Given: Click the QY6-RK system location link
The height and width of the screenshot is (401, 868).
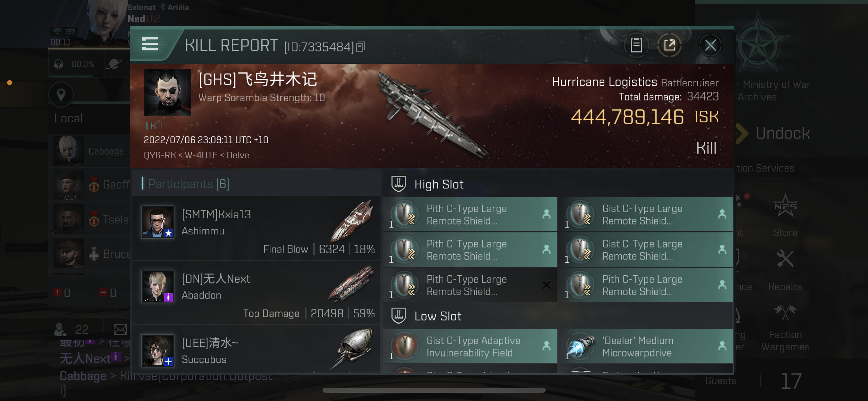Looking at the screenshot, I should (x=160, y=155).
